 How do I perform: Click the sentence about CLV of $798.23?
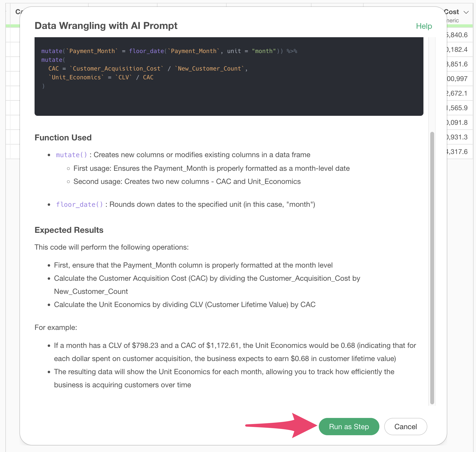pyautogui.click(x=235, y=352)
